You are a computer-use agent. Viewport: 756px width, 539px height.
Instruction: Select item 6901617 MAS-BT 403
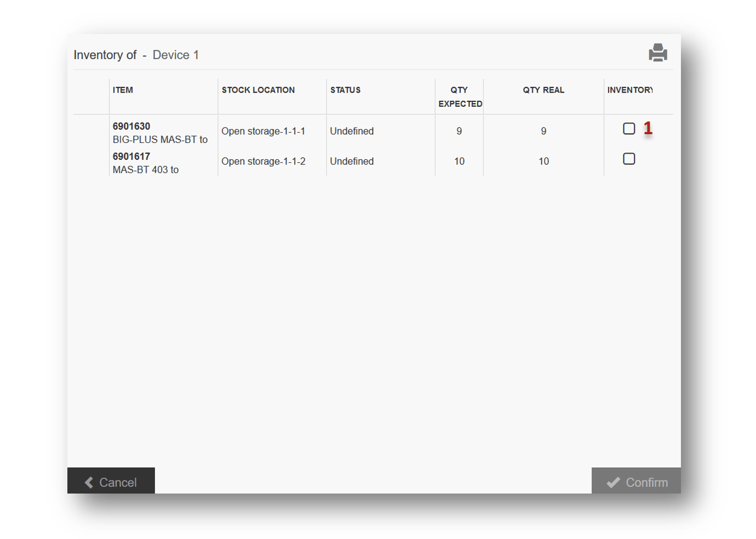click(x=146, y=163)
